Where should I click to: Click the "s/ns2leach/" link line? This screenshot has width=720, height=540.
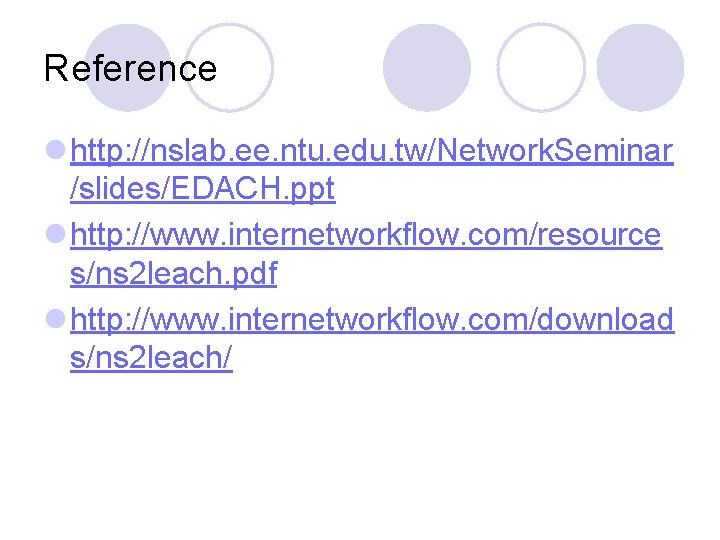151,356
